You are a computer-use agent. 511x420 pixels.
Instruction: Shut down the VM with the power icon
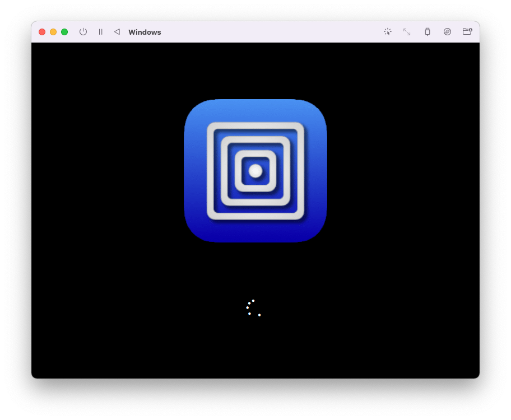point(83,32)
